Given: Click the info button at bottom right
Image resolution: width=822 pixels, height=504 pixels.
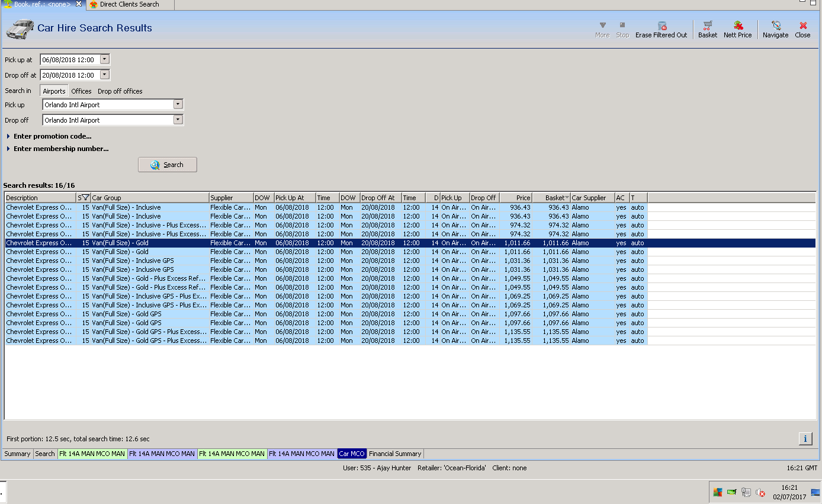Looking at the screenshot, I should [x=805, y=438].
